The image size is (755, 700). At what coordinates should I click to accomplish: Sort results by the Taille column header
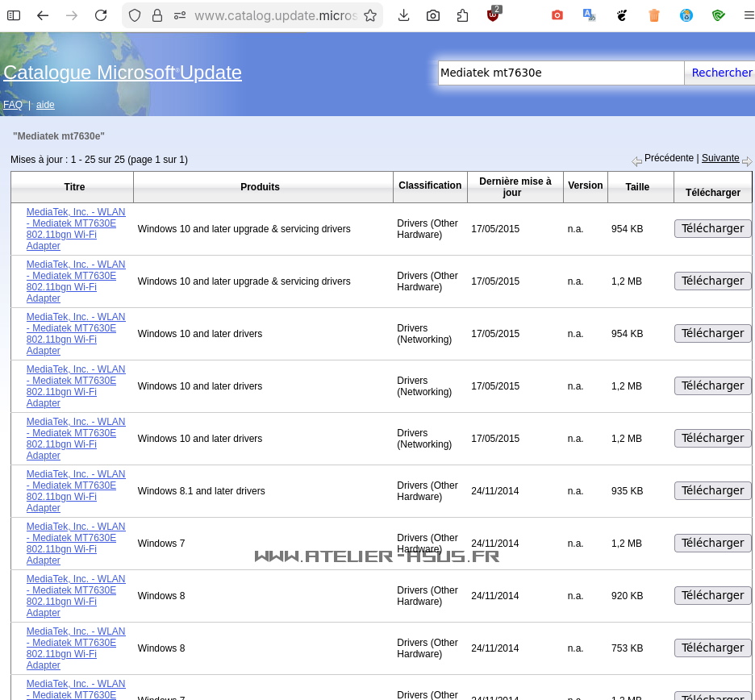coord(637,187)
